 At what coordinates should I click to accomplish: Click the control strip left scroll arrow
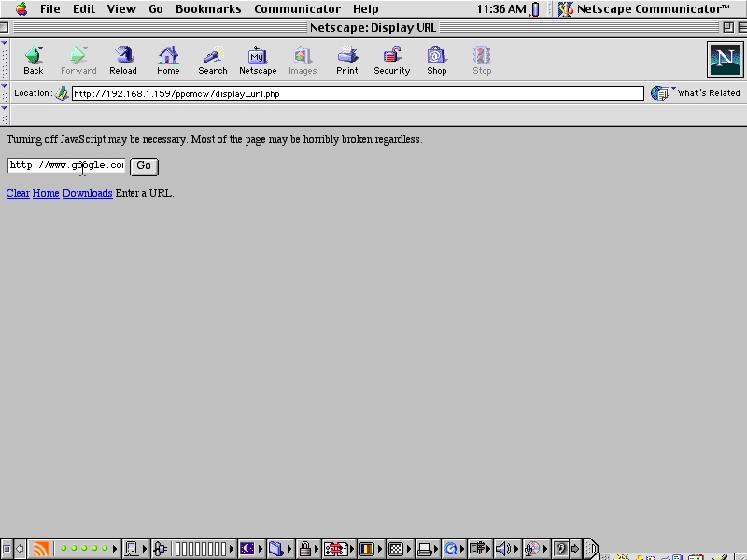tap(20, 549)
